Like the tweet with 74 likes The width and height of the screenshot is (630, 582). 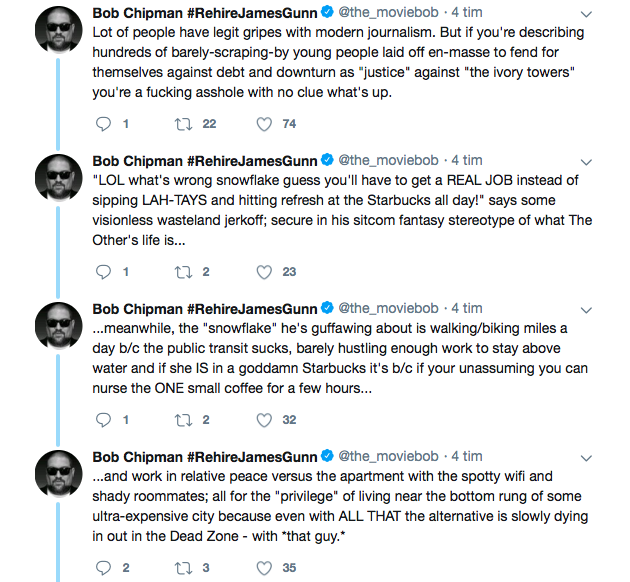[x=264, y=124]
